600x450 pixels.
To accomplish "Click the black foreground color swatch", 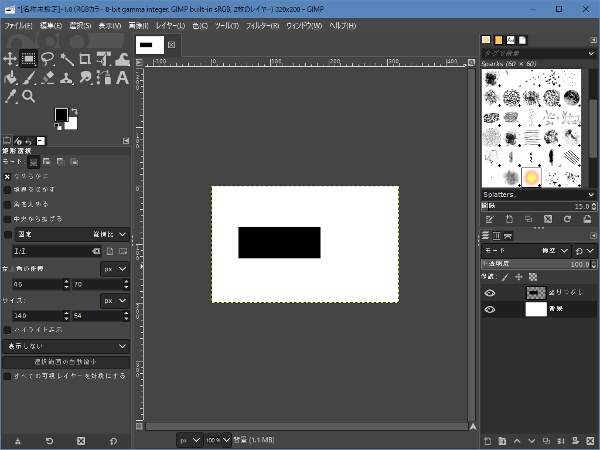I will tap(61, 115).
